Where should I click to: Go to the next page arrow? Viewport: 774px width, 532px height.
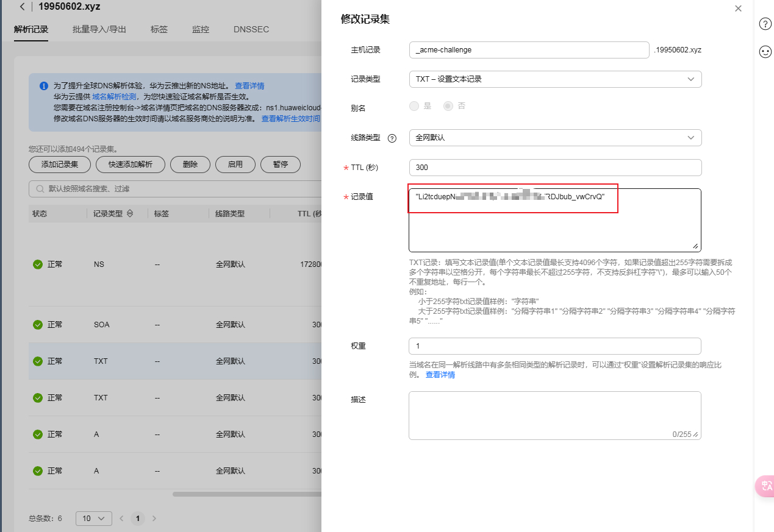point(154,519)
